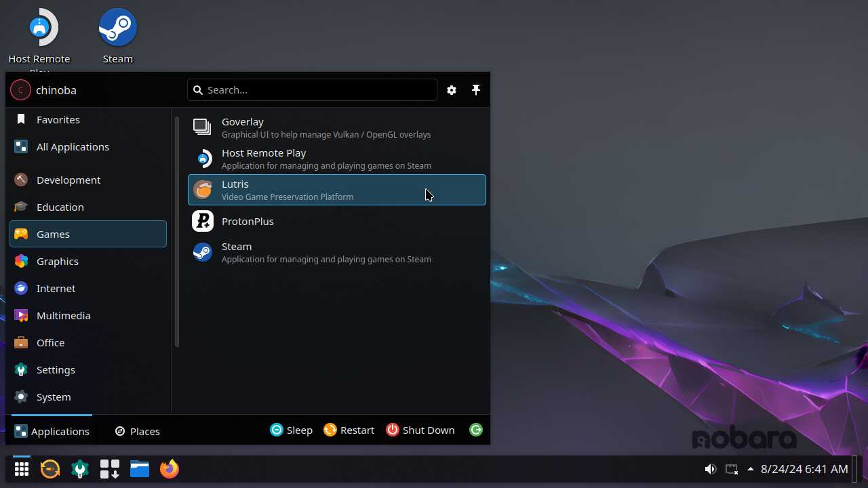The height and width of the screenshot is (488, 868).
Task: Open the blue file manager folder icon
Action: coord(140,468)
